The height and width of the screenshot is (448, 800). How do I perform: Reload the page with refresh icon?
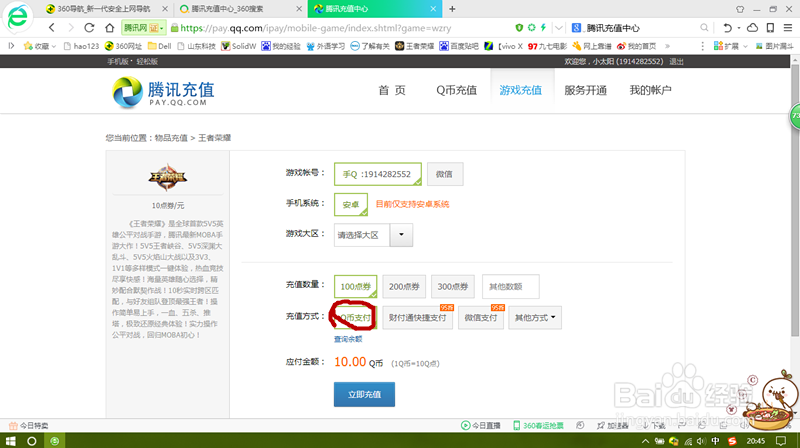89,28
